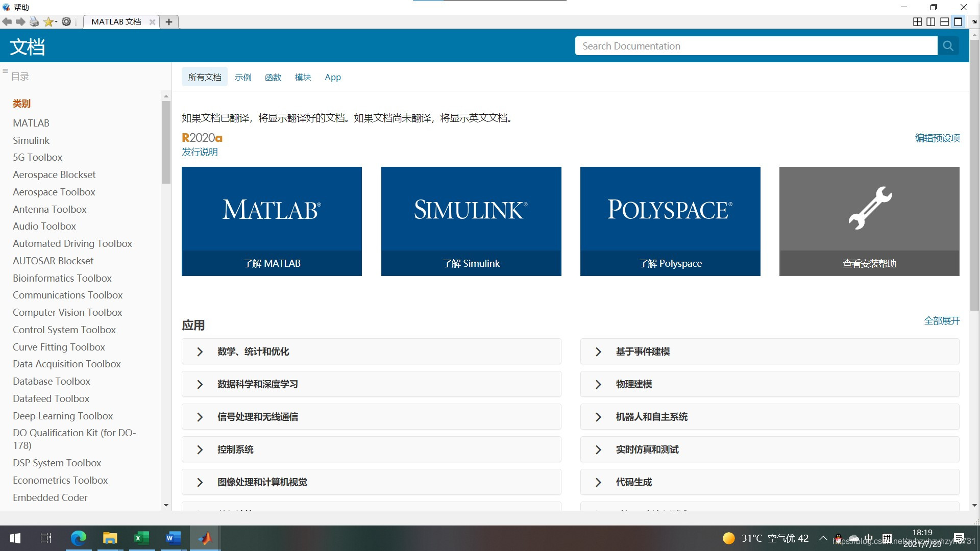The width and height of the screenshot is (980, 551).
Task: Expand the 物理建模 section
Action: 770,384
